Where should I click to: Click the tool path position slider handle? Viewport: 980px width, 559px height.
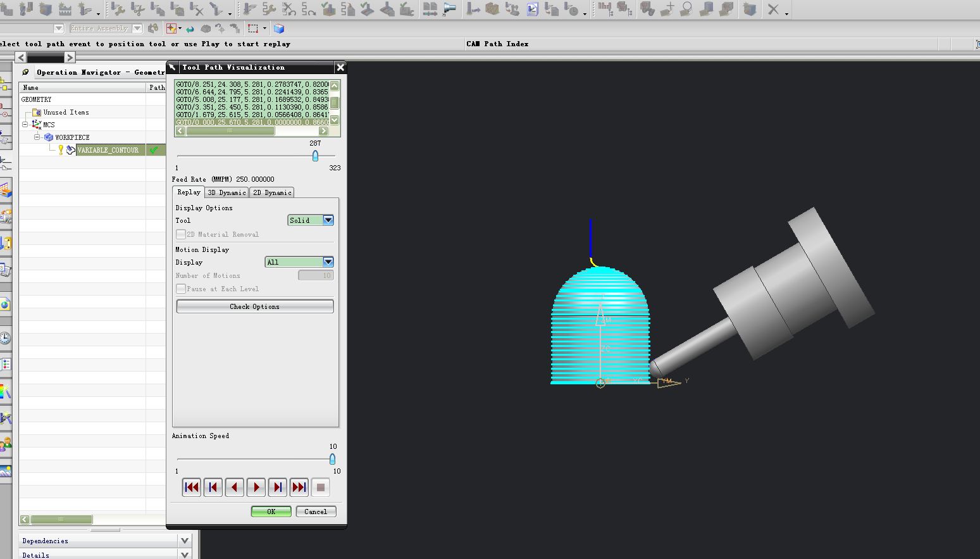coord(315,156)
